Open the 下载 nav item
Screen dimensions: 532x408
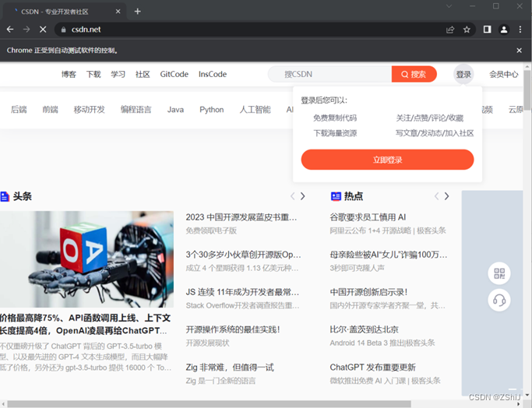coord(93,74)
